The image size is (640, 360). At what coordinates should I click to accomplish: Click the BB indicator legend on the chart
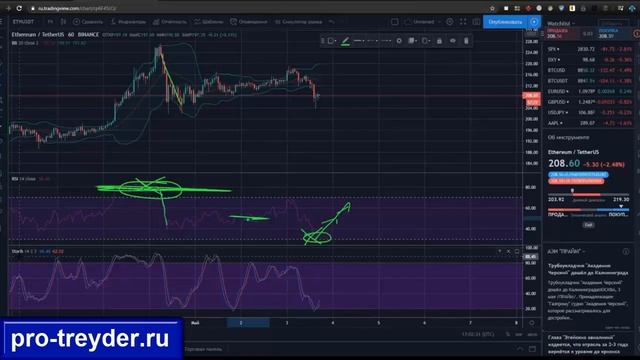(x=25, y=43)
